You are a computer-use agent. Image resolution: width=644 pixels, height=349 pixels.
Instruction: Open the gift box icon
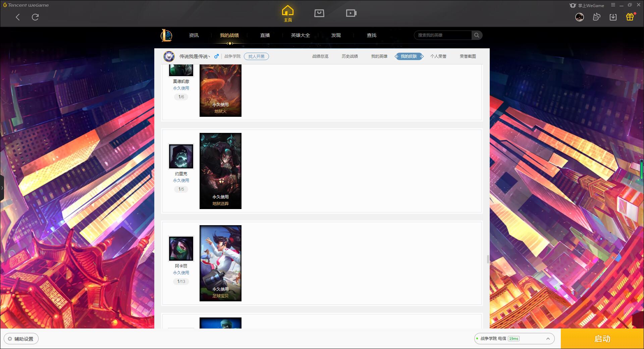pos(630,17)
